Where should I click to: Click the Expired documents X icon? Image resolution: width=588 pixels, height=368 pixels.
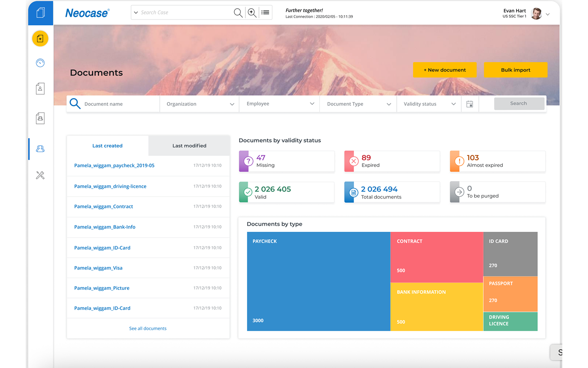[x=354, y=161]
